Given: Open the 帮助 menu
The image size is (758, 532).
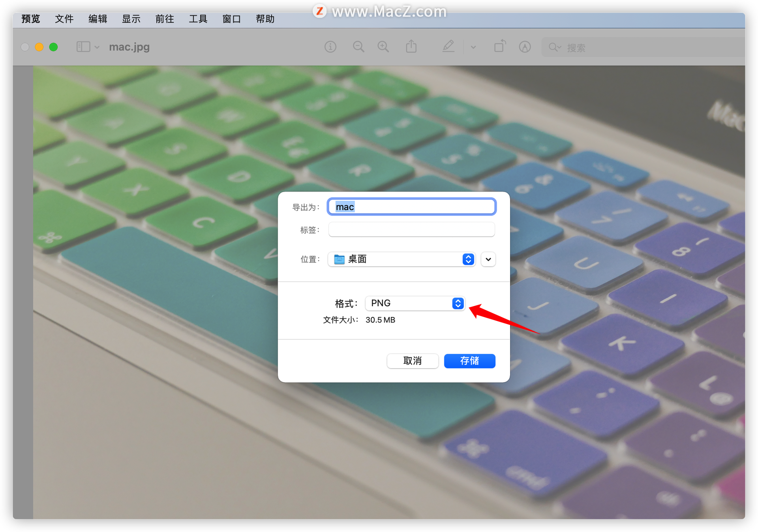Looking at the screenshot, I should (265, 19).
